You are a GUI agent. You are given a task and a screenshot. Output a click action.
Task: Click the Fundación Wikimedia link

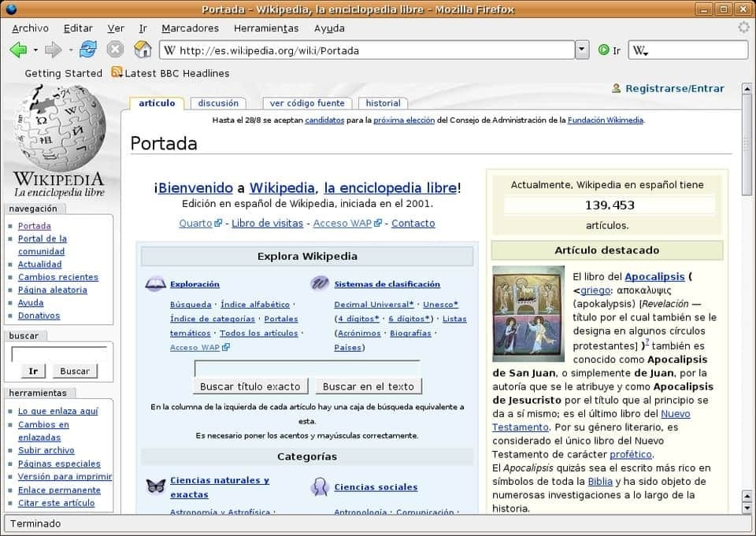605,120
